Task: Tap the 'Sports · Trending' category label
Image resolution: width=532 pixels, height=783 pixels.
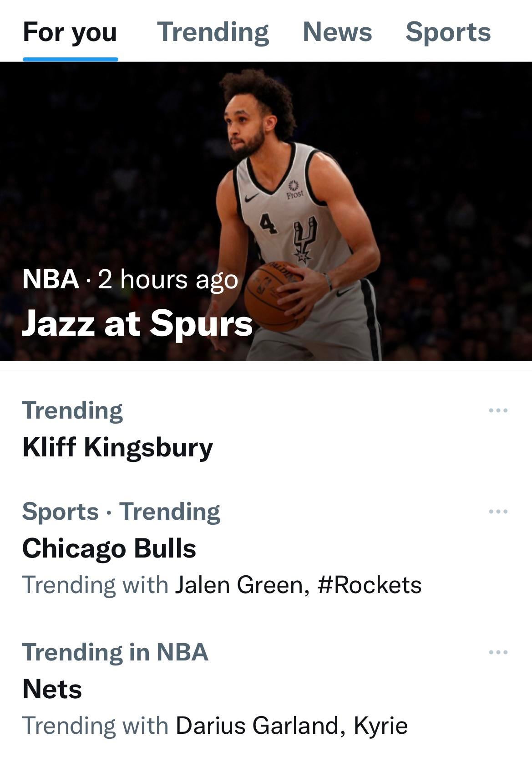Action: point(121,512)
